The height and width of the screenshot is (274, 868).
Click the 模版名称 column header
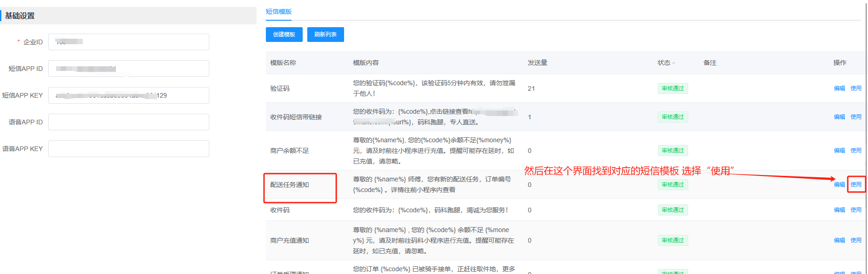(x=283, y=63)
